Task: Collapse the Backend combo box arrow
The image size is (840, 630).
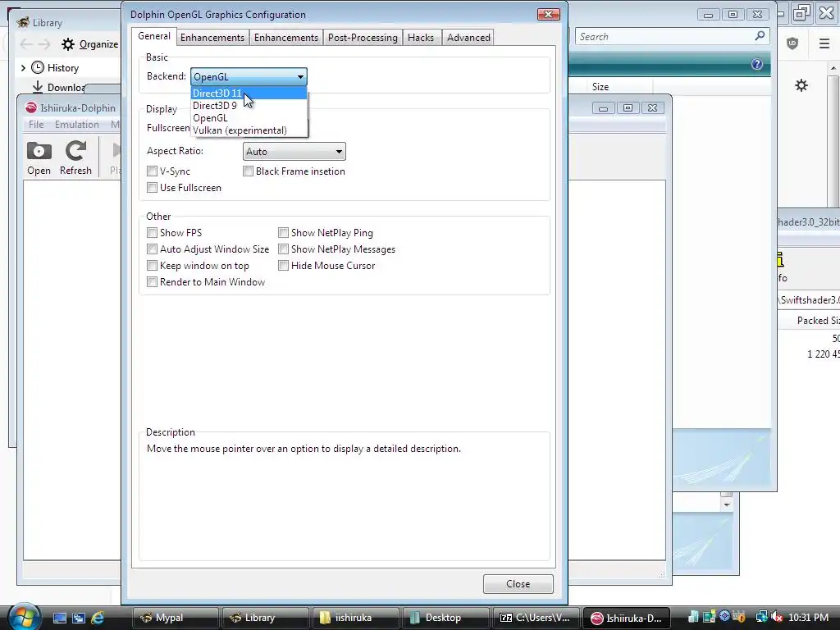Action: pos(300,77)
